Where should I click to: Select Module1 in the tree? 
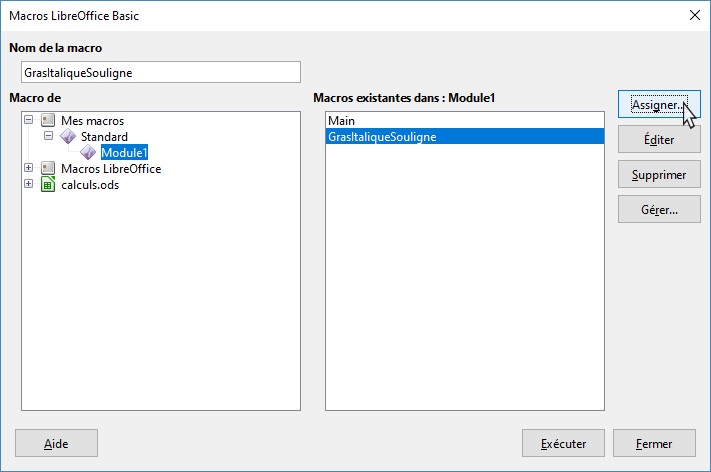coord(124,153)
